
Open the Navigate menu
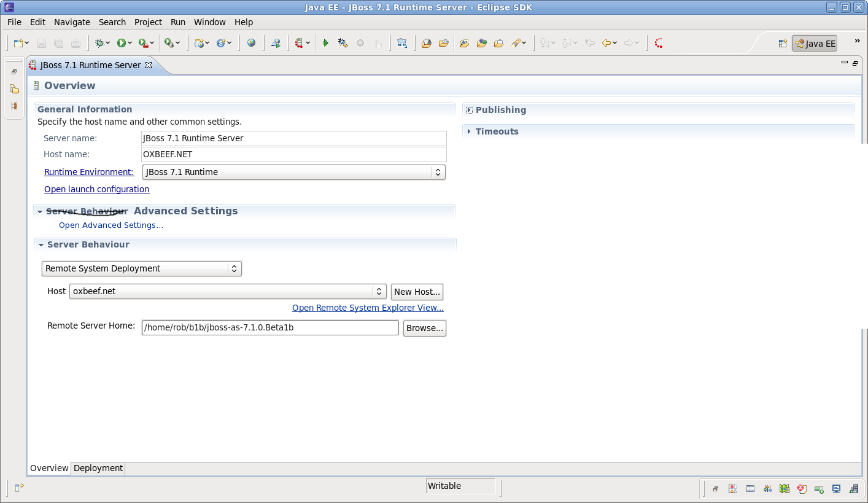(72, 22)
